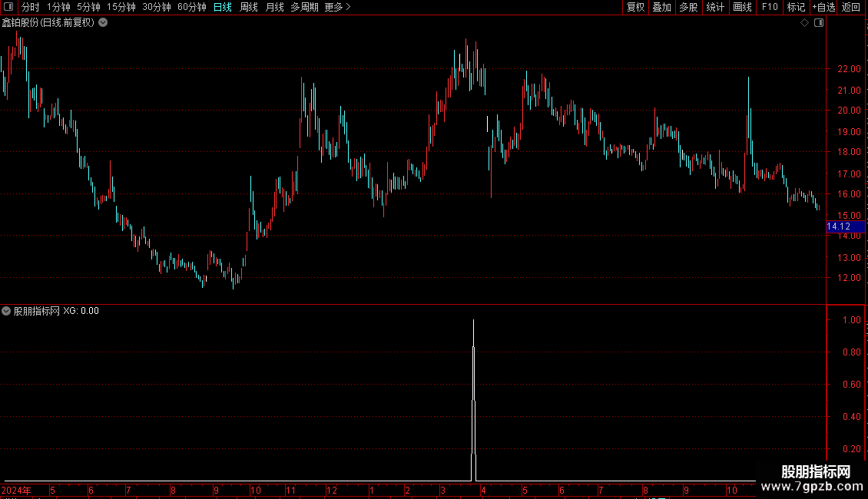Click the 标记 mark button

tap(796, 7)
